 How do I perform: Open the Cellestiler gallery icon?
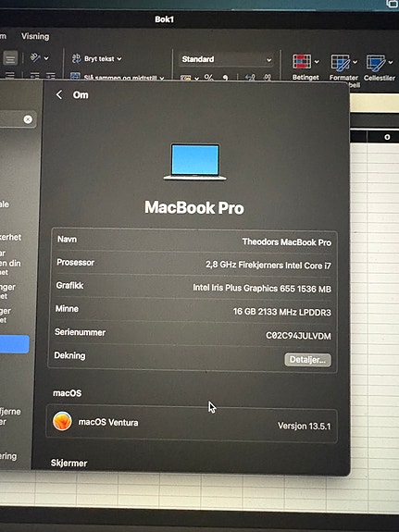click(x=376, y=63)
